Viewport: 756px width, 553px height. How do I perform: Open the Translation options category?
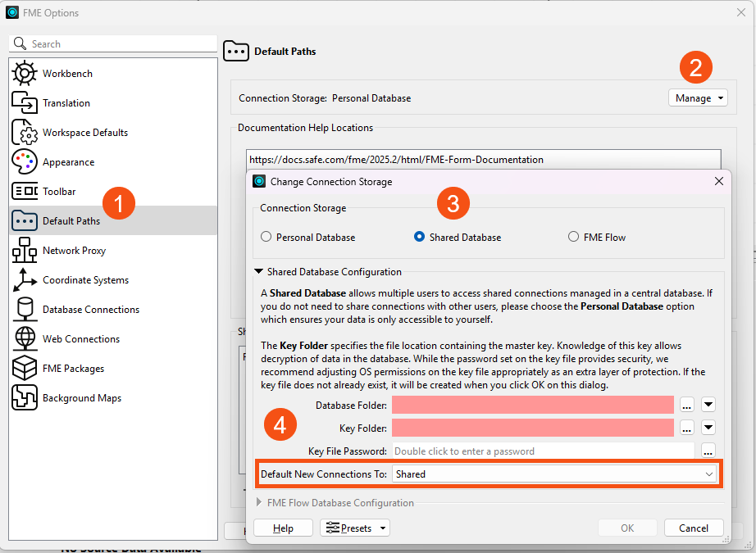[113, 103]
